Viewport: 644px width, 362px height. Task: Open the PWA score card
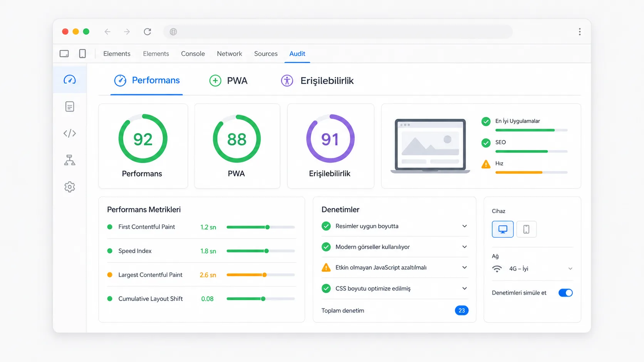(x=237, y=146)
